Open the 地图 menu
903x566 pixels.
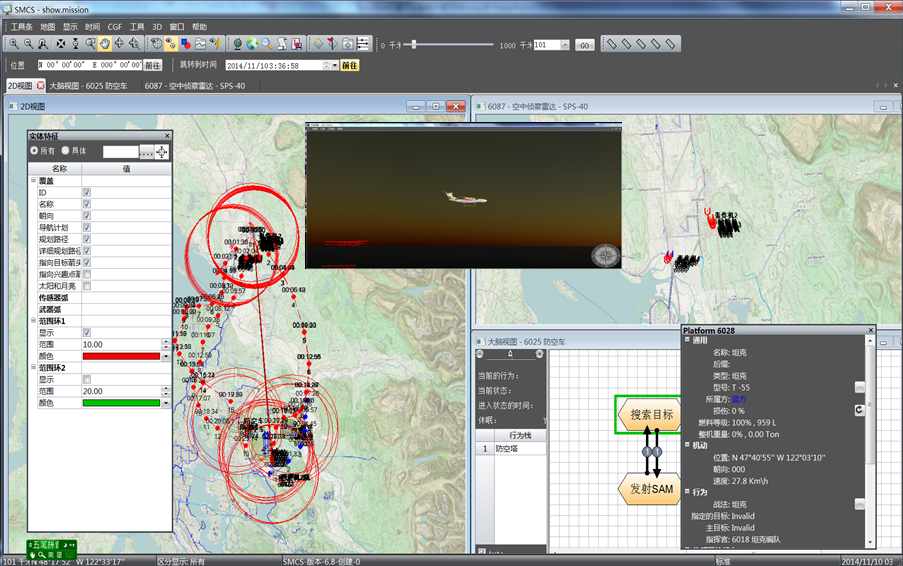click(x=47, y=27)
